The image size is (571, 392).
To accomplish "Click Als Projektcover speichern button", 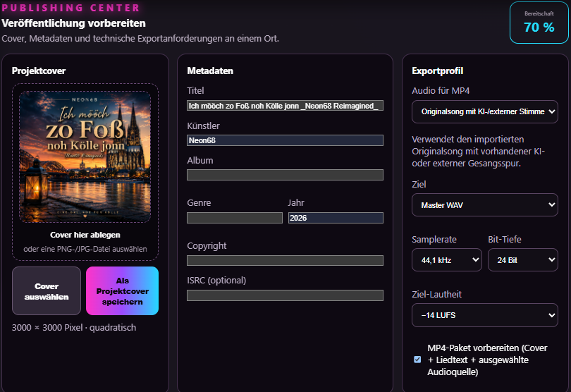I will (123, 290).
